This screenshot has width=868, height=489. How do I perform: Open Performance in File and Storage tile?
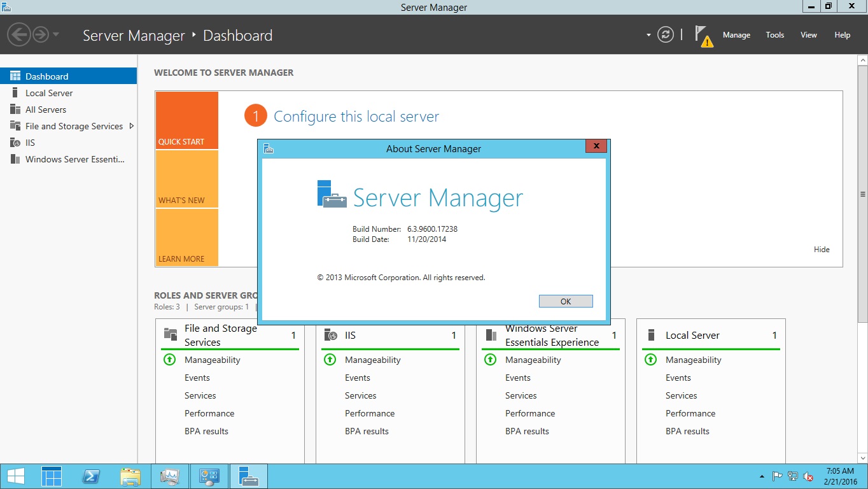(209, 413)
